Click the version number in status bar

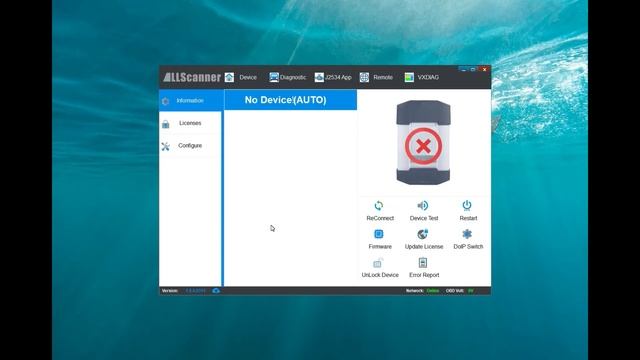196,291
